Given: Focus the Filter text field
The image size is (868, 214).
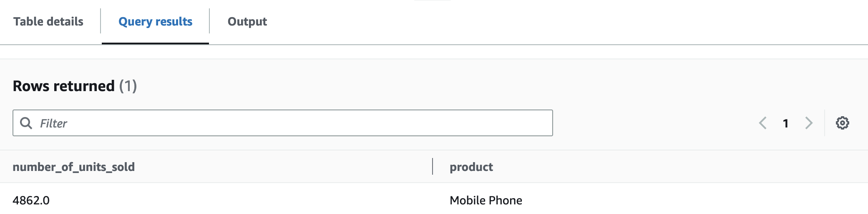Looking at the screenshot, I should click(283, 123).
